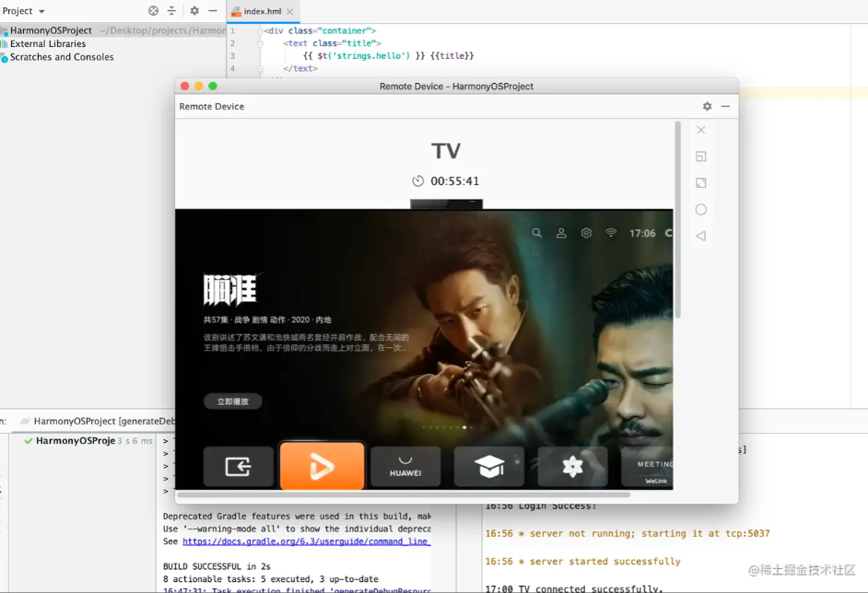Click the 立即播放 play button
The image size is (868, 593).
coord(232,401)
